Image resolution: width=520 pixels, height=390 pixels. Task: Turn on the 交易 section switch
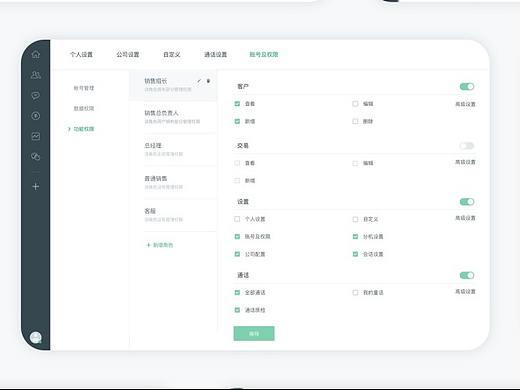click(467, 146)
